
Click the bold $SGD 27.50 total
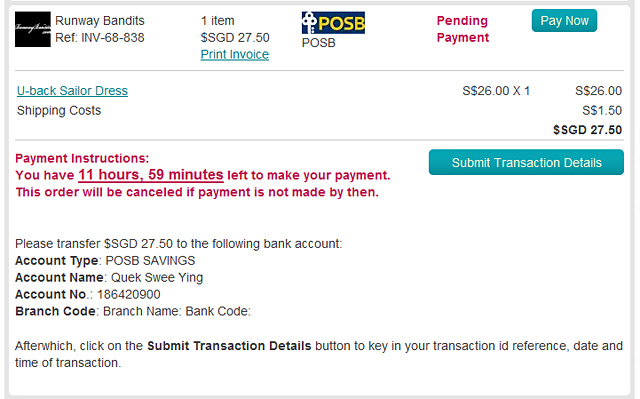coord(587,130)
